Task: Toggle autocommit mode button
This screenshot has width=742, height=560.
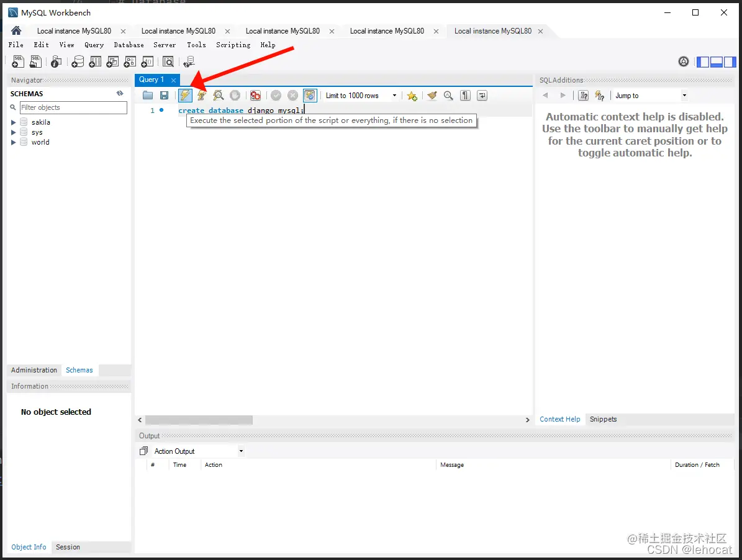Action: coord(309,96)
